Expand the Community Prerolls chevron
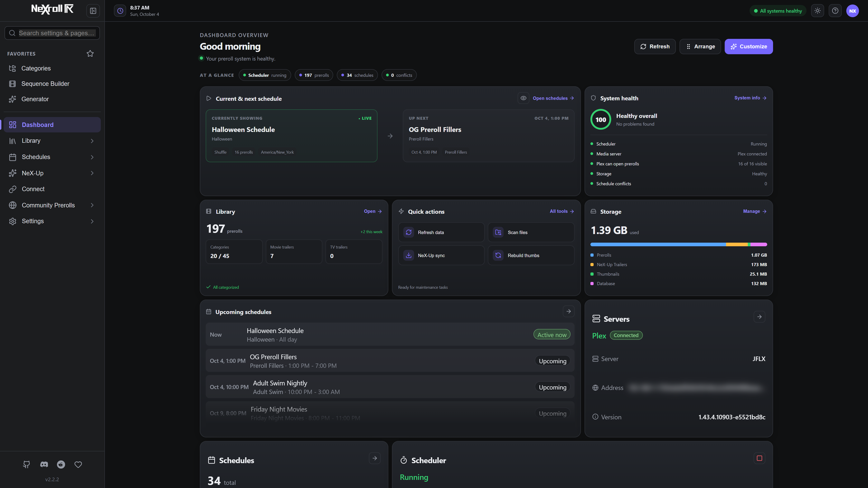The image size is (868, 488). [x=92, y=205]
